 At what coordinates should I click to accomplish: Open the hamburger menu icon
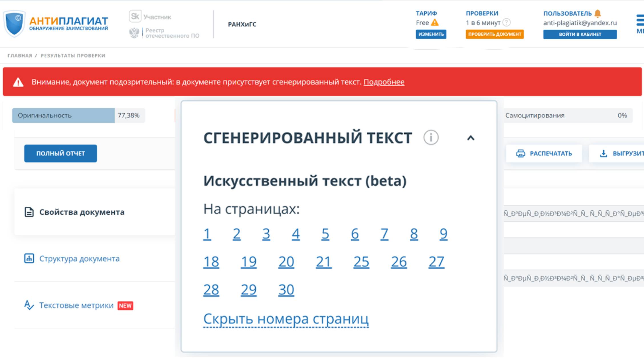tap(640, 21)
